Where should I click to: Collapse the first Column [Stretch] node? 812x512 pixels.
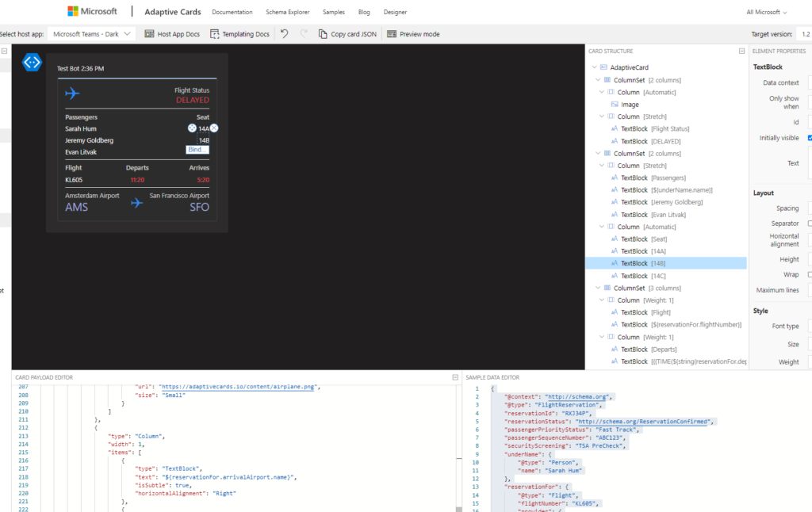[x=602, y=117]
